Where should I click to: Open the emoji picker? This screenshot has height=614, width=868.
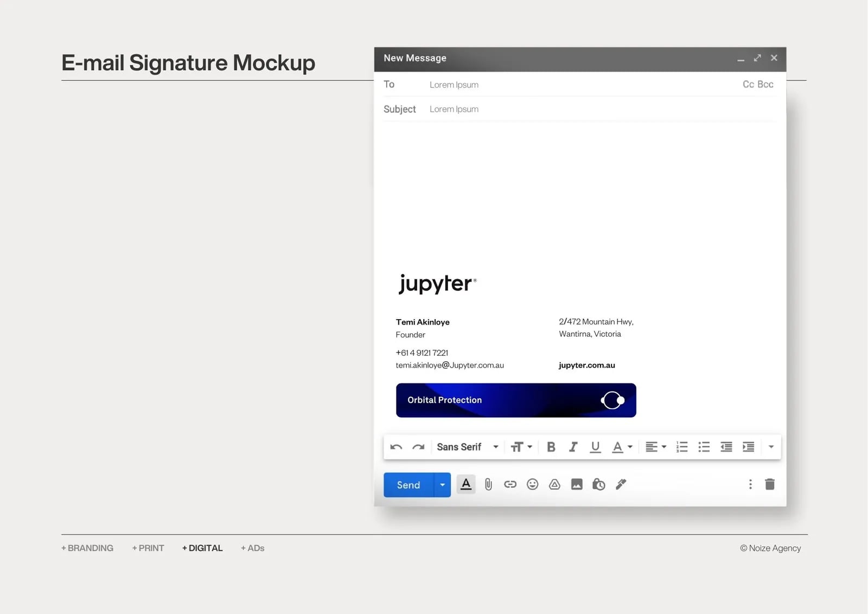coord(533,484)
